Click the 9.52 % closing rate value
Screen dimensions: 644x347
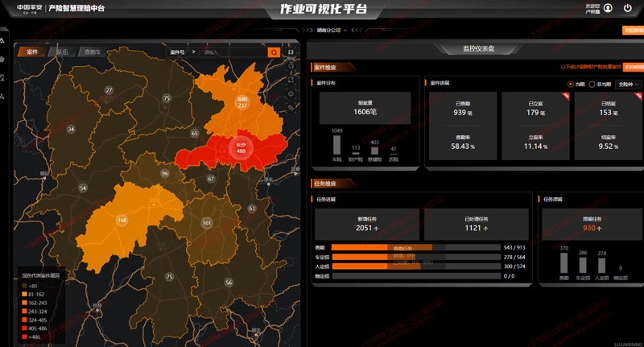click(609, 147)
